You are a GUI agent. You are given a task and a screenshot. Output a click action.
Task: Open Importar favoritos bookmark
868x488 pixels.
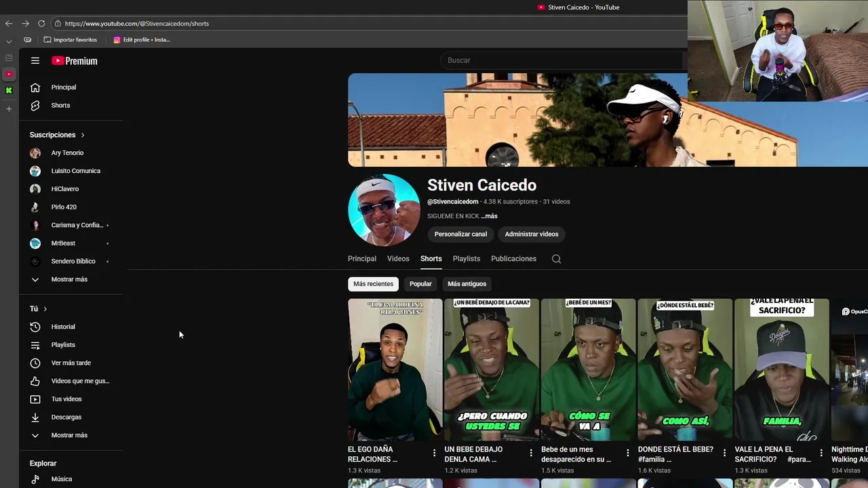(x=71, y=40)
